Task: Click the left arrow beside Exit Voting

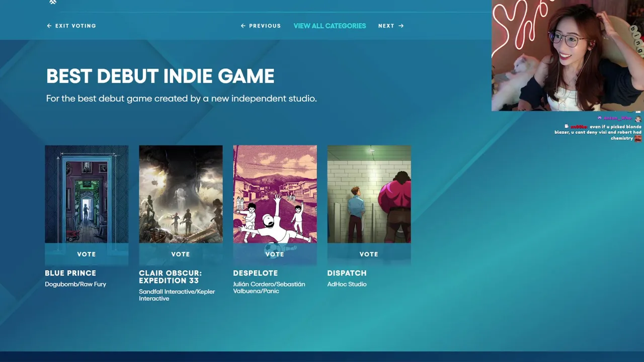Action: click(x=49, y=26)
